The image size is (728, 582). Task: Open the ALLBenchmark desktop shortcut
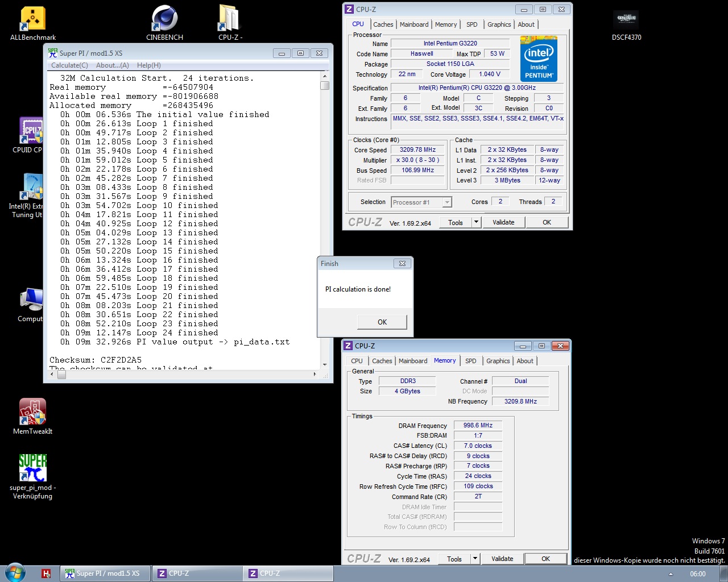32,23
